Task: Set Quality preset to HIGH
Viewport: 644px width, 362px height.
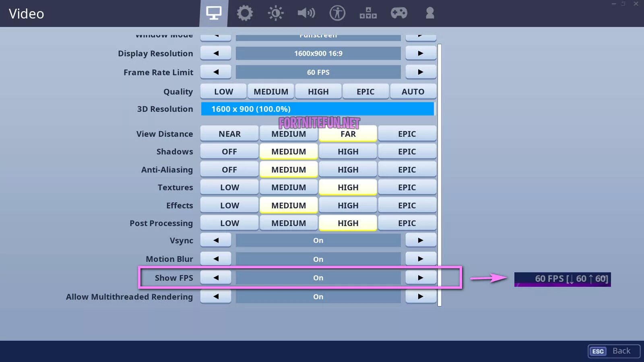Action: coord(318,91)
